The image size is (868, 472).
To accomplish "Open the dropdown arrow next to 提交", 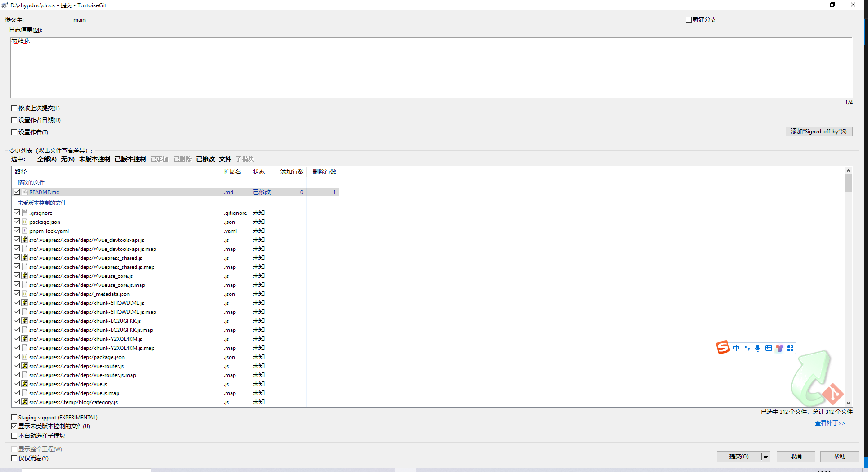I will click(x=765, y=457).
